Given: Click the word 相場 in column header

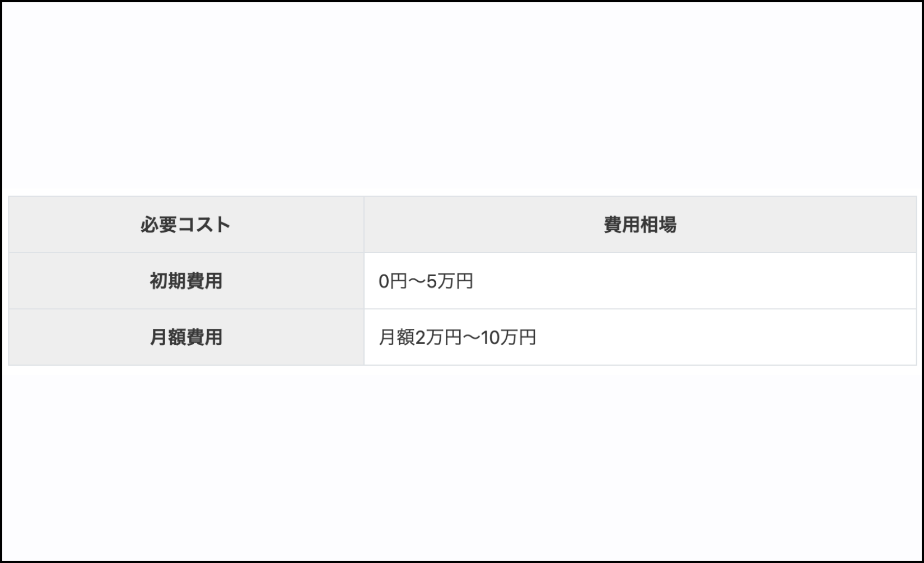Looking at the screenshot, I should [659, 225].
